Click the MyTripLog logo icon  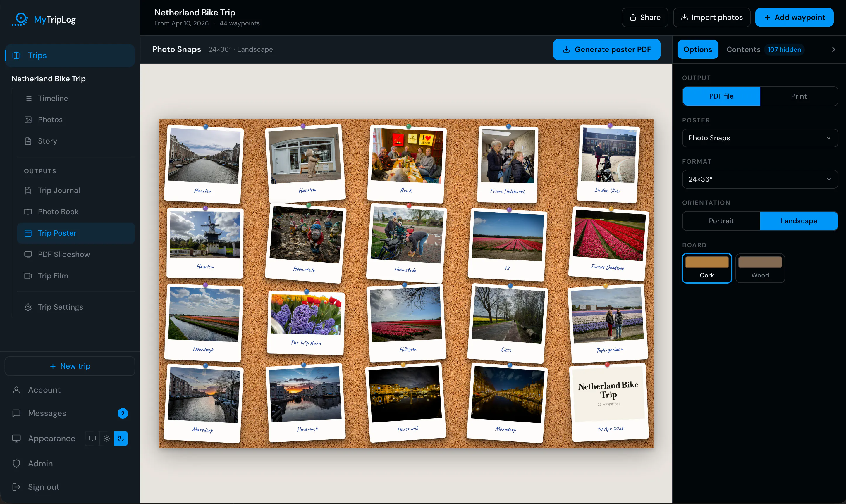coord(20,19)
